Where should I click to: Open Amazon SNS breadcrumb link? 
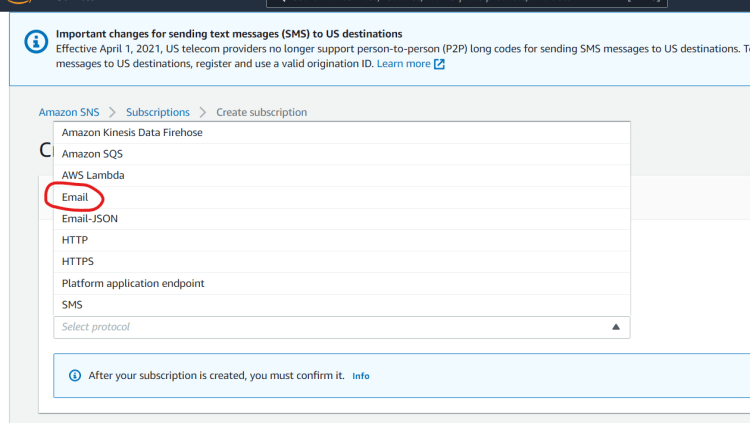click(69, 112)
